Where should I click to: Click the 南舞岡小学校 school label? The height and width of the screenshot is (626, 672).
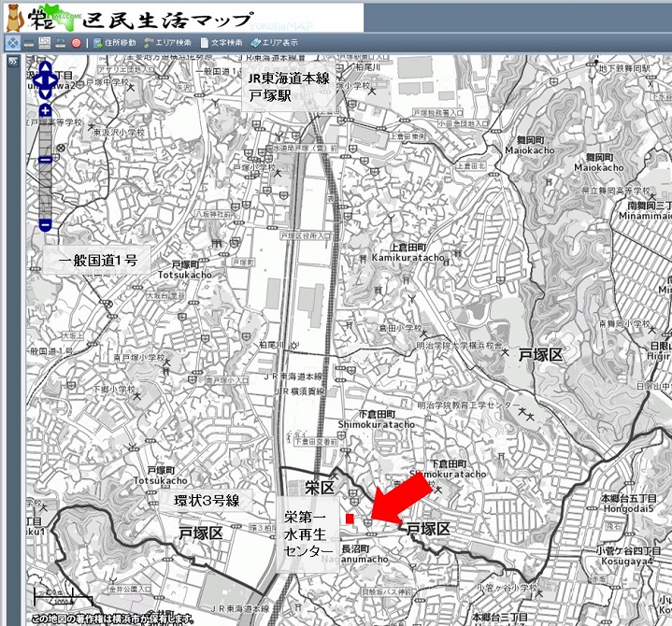click(624, 324)
